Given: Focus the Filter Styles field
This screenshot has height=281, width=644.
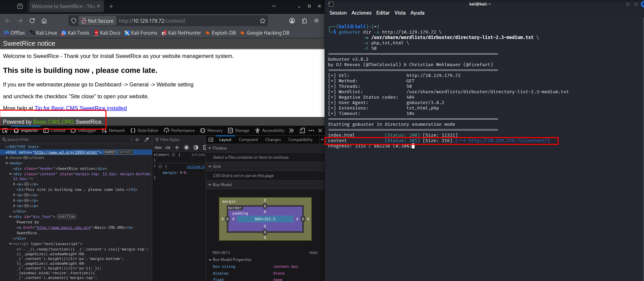Looking at the screenshot, I should [179, 140].
